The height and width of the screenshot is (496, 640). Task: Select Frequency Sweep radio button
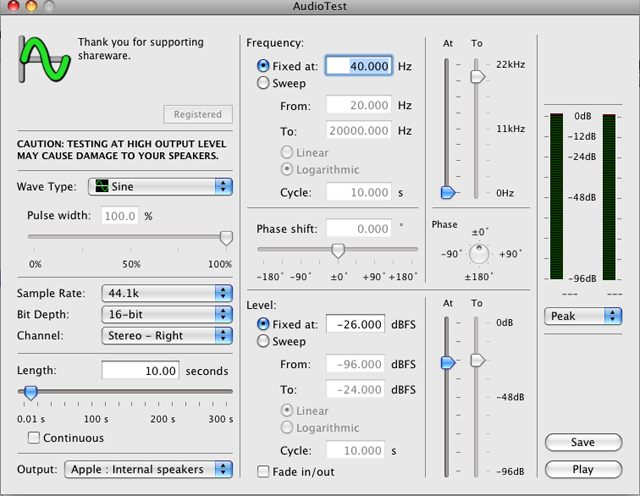click(263, 83)
